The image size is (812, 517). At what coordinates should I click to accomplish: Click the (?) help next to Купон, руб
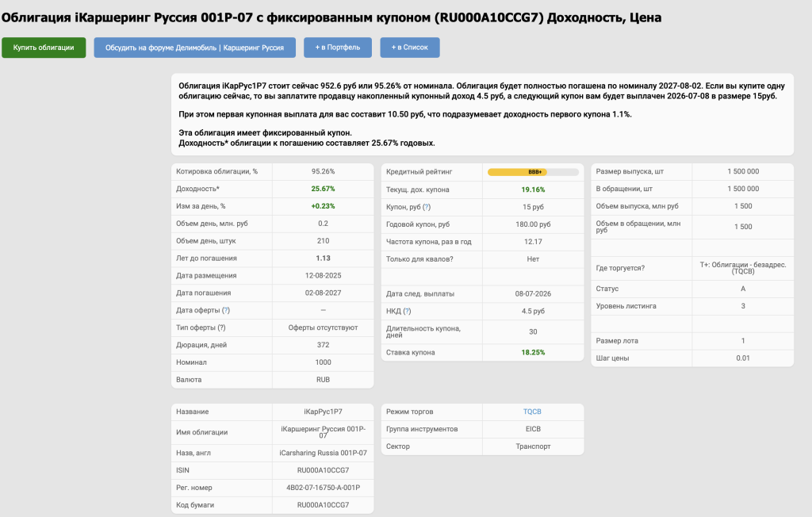[427, 207]
